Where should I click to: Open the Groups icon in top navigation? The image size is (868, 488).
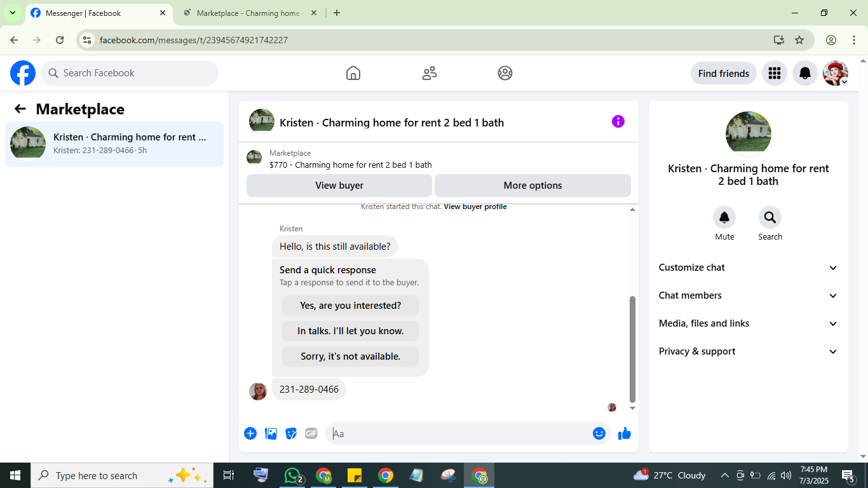(x=505, y=73)
